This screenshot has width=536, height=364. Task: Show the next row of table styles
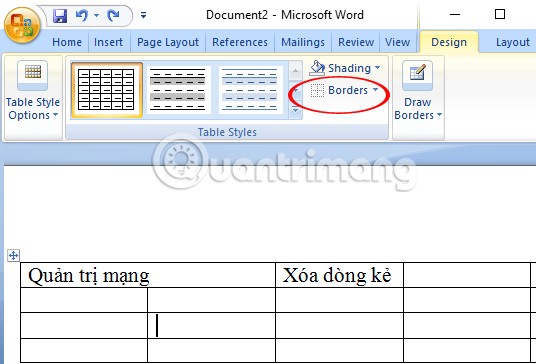pyautogui.click(x=296, y=90)
